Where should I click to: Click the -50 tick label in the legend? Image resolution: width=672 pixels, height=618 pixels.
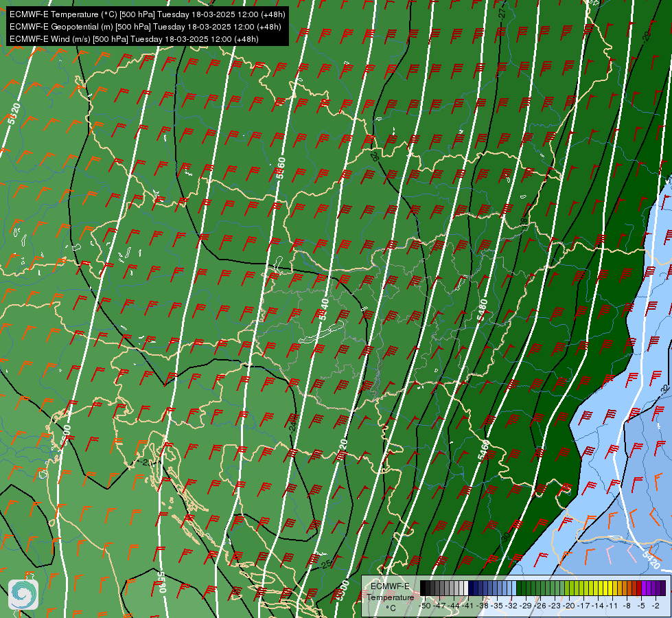(425, 606)
